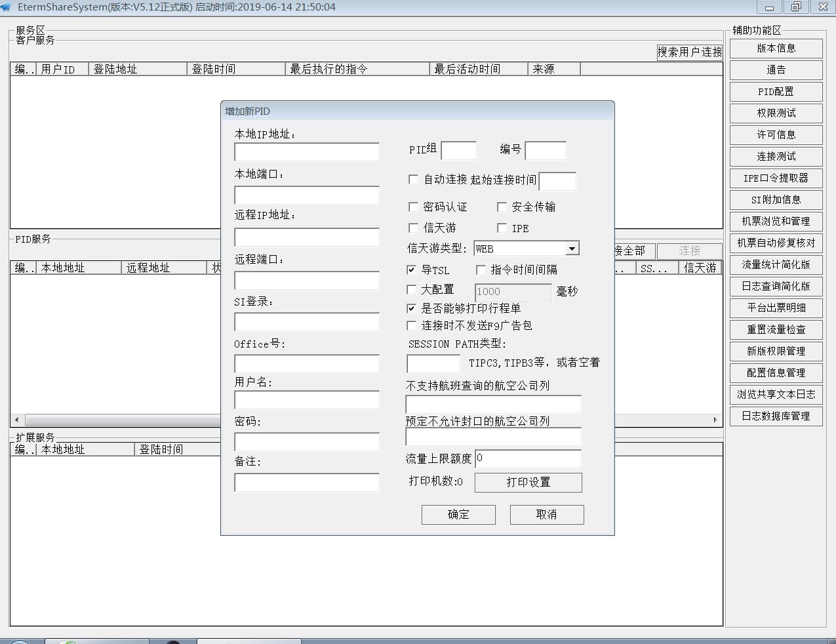Image resolution: width=836 pixels, height=644 pixels.
Task: Open the 许可信息 view
Action: pyautogui.click(x=776, y=134)
